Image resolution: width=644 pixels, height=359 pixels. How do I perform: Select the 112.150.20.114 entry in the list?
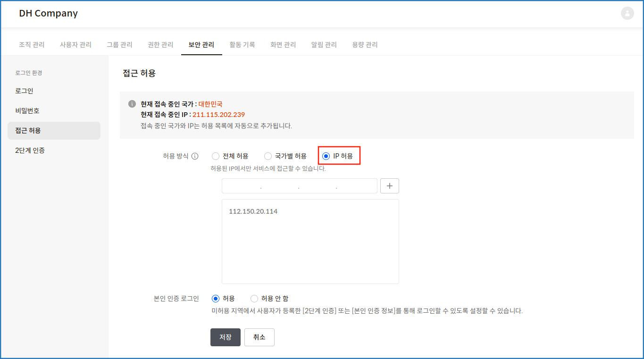[x=253, y=211]
